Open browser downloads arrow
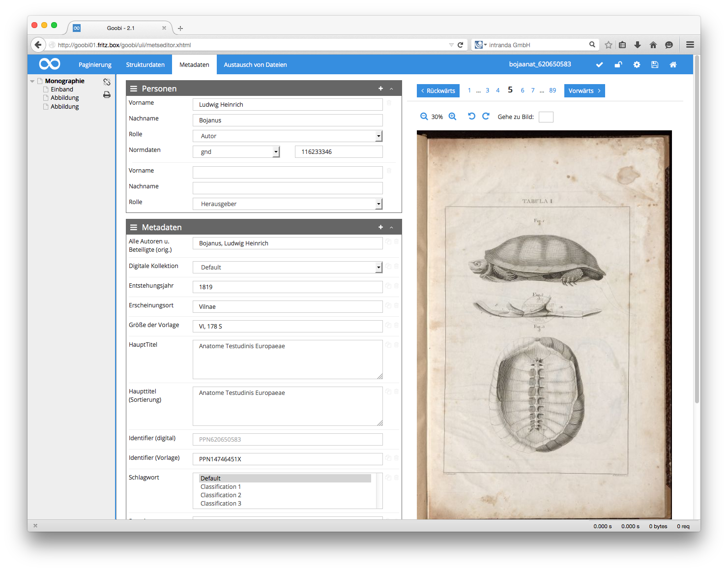 click(x=638, y=45)
